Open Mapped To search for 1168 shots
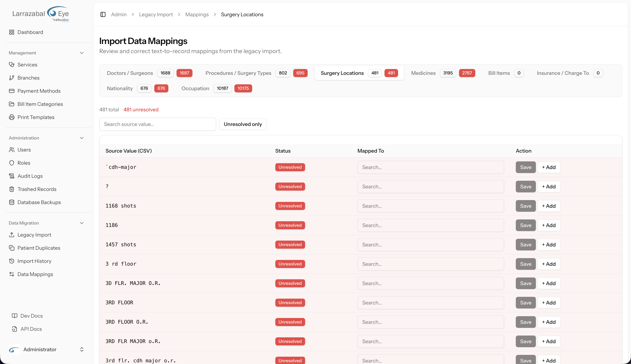 tap(431, 206)
